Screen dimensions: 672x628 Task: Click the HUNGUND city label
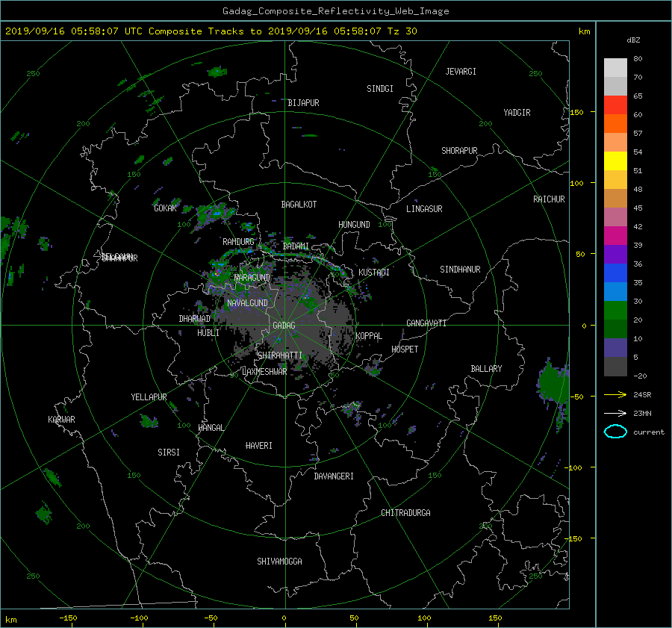(354, 225)
